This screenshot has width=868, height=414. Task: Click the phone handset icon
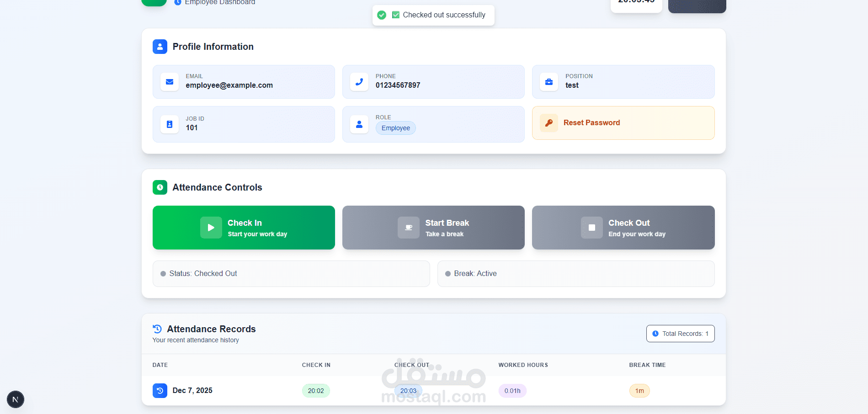click(359, 82)
